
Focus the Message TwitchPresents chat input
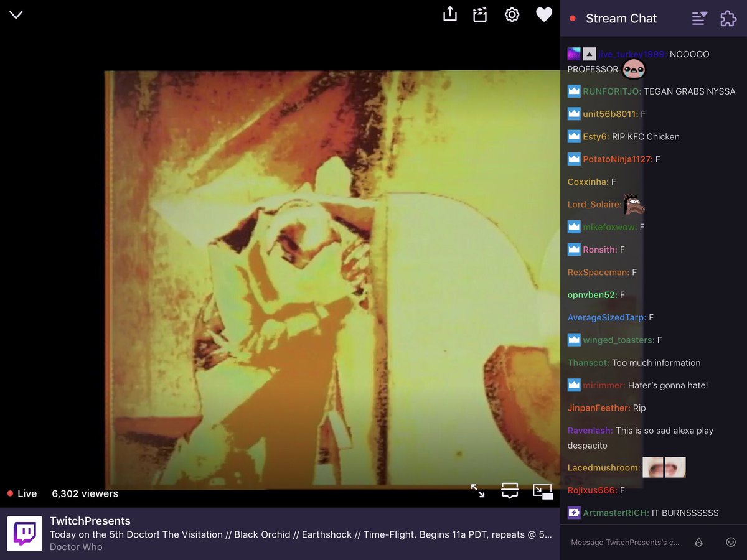point(625,543)
